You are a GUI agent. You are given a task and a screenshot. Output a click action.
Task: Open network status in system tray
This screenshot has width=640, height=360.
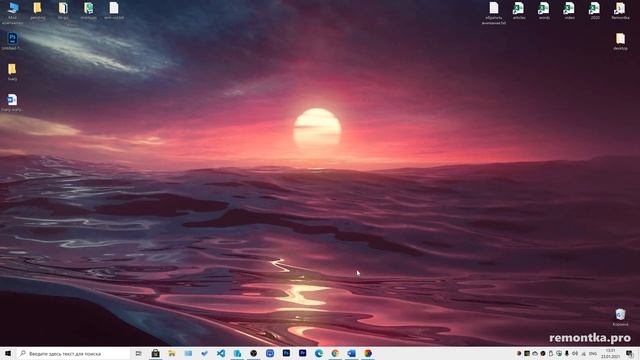(583, 353)
